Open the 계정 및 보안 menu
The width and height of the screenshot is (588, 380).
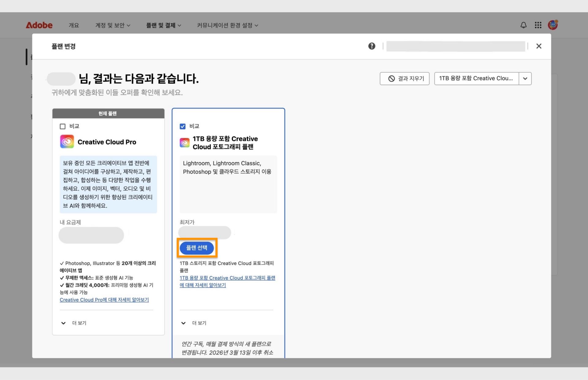[x=113, y=25]
